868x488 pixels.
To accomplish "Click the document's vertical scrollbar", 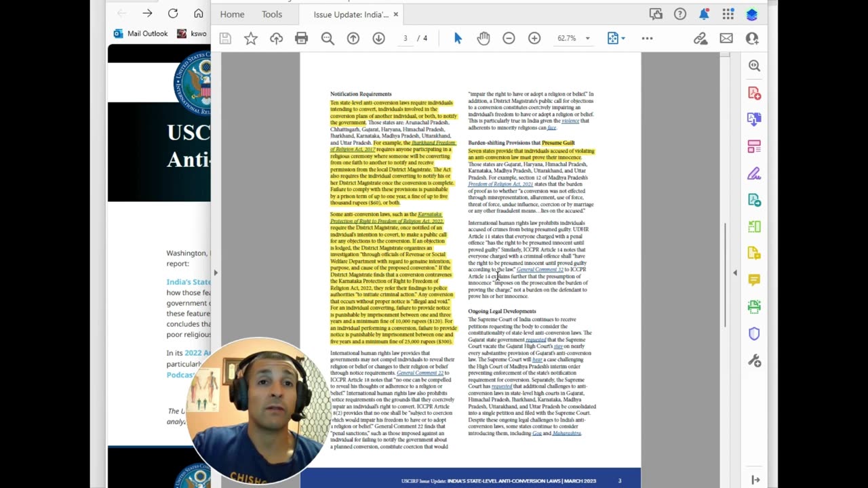I will [x=724, y=274].
